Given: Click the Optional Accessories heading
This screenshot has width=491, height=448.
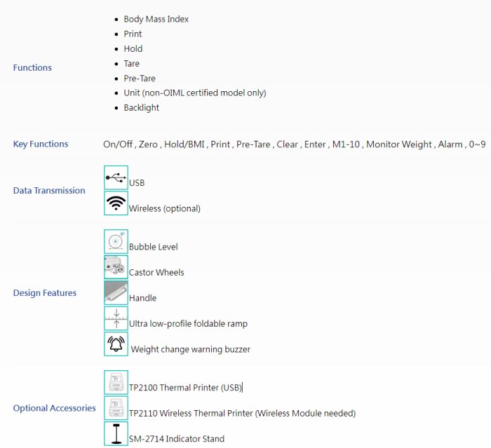Looking at the screenshot, I should (x=54, y=408).
